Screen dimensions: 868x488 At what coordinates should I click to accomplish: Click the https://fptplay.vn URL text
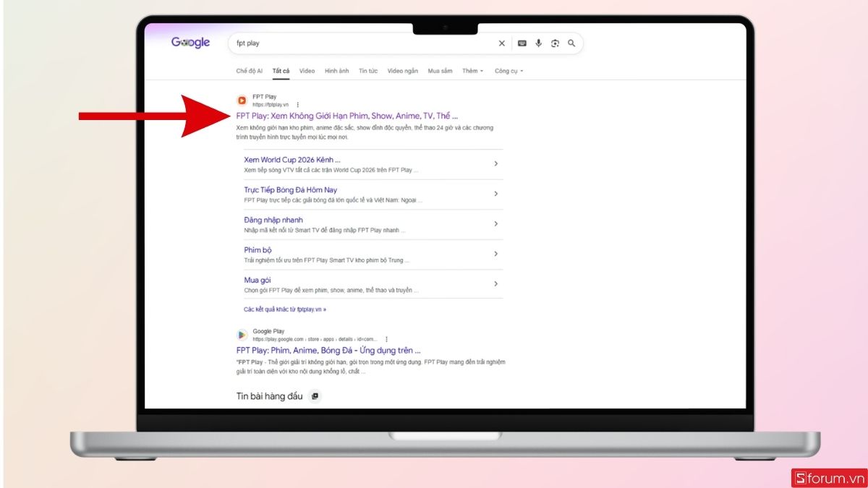pyautogui.click(x=271, y=105)
